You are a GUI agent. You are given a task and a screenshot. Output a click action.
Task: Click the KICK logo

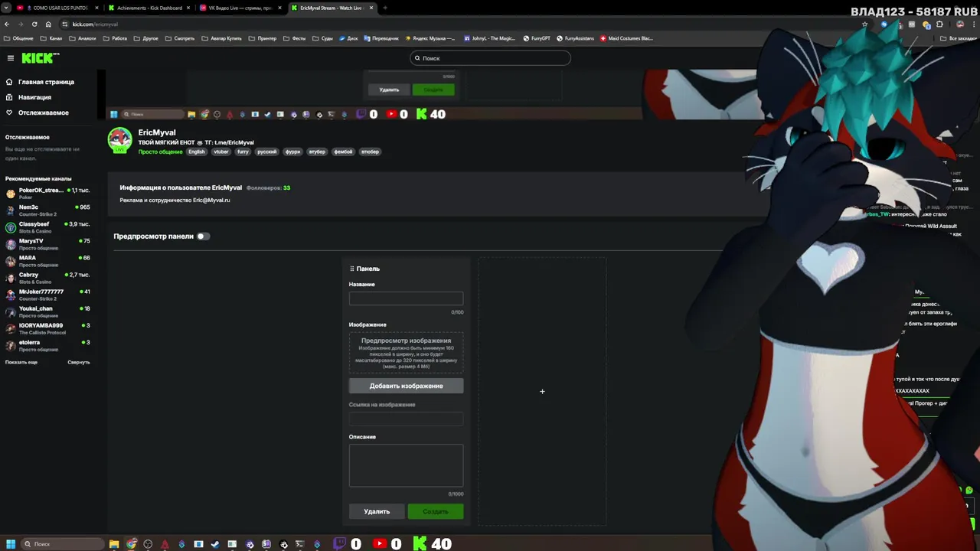pyautogui.click(x=40, y=58)
